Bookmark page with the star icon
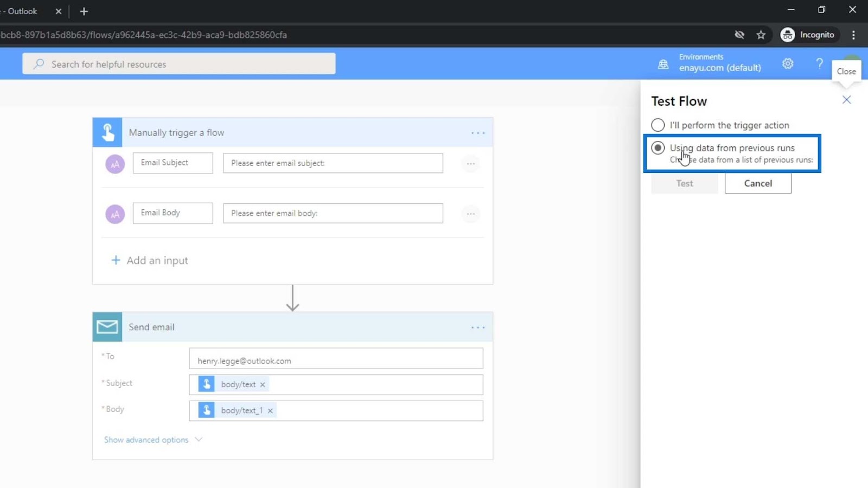Screen dimensions: 868x488 (x=761, y=35)
